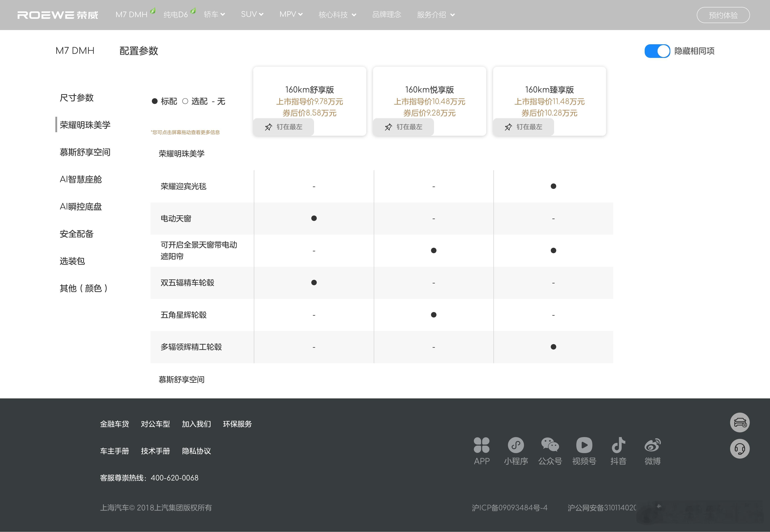
Task: Expand the SUV dropdown menu
Action: pyautogui.click(x=252, y=14)
